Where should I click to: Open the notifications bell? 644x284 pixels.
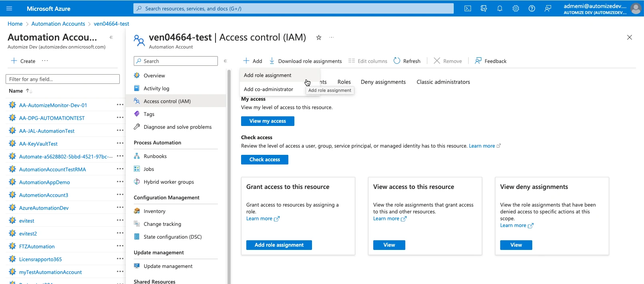[x=499, y=8]
